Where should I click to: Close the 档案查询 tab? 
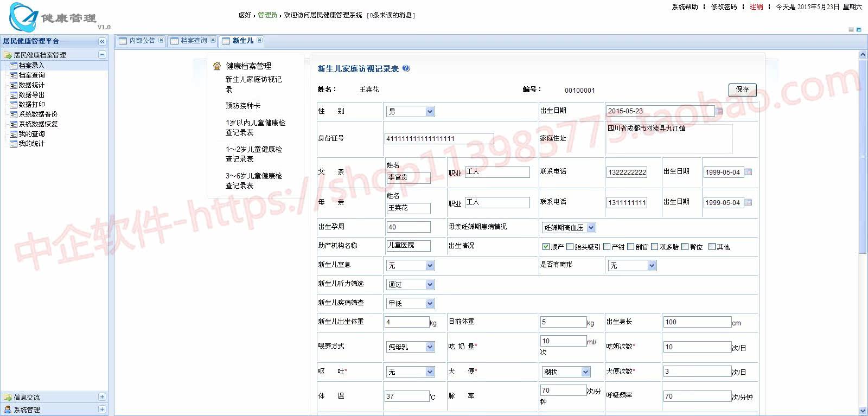point(213,40)
